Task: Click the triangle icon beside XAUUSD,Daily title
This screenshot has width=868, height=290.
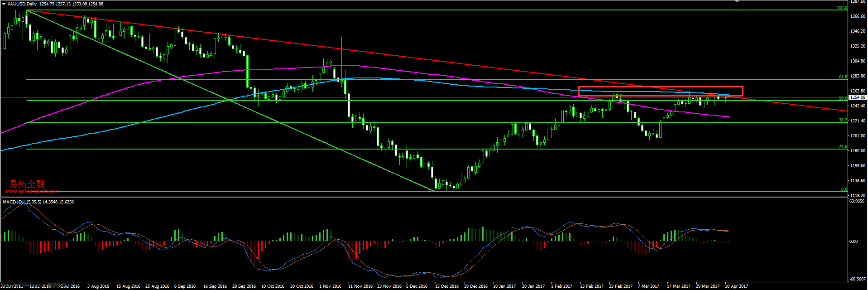Action: [x=4, y=4]
